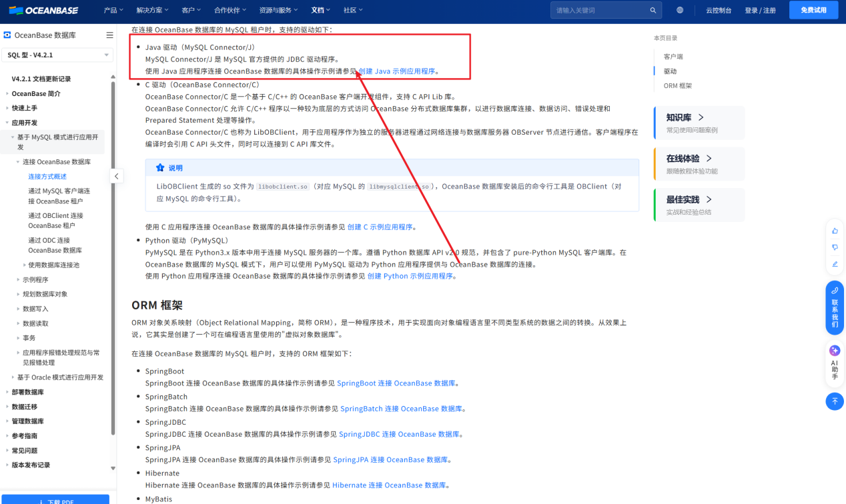
Task: Jump to 驱动 in page contents
Action: pyautogui.click(x=670, y=71)
